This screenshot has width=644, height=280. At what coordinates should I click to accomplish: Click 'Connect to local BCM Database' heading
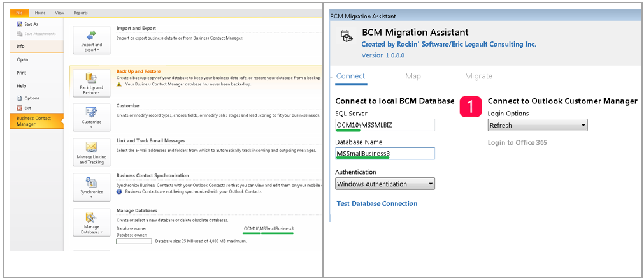point(395,101)
